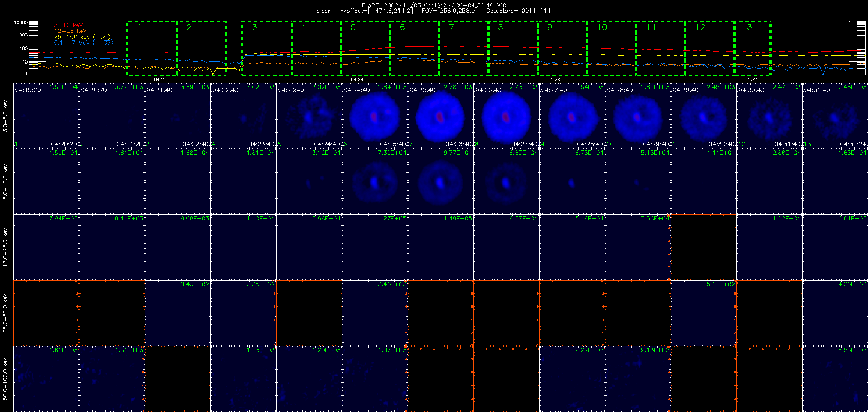Open the 6.0-12.0 keV image labeled 7.39E+04

click(375, 181)
